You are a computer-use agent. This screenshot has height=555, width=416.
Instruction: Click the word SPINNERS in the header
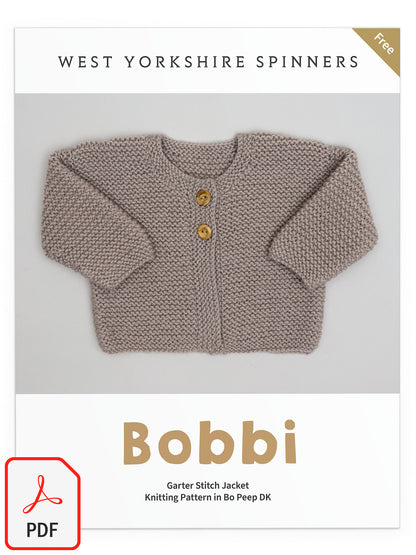[x=307, y=62]
